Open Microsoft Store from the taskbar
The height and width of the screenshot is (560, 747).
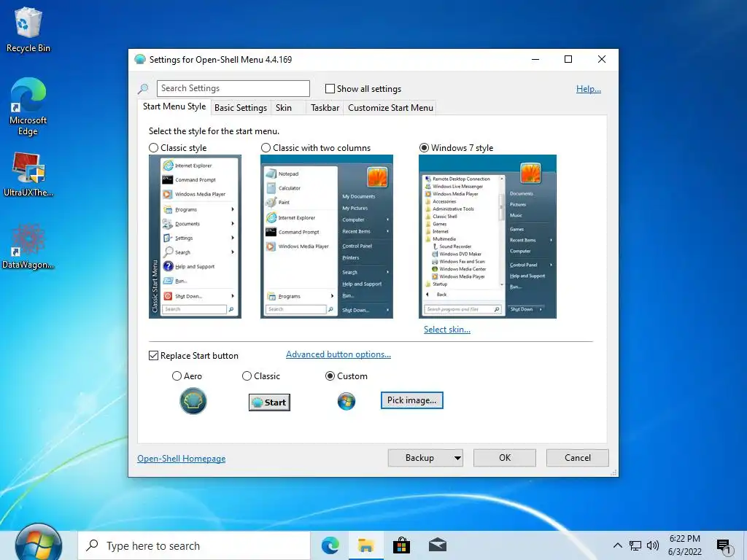402,545
